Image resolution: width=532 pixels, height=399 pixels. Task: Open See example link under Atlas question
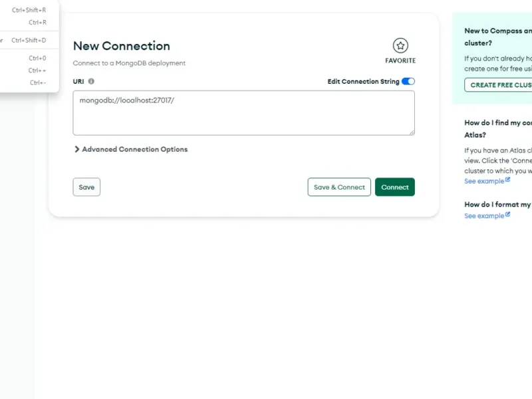click(484, 181)
